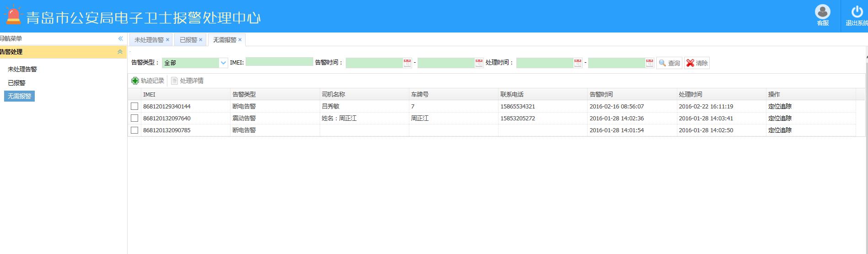Sort by the 告警时间 column header
Screen dimensions: 868x254
point(632,94)
